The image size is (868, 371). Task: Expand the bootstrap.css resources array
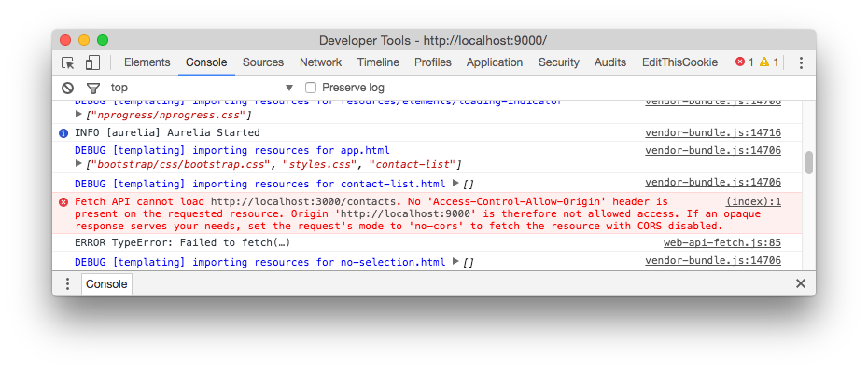[78, 164]
